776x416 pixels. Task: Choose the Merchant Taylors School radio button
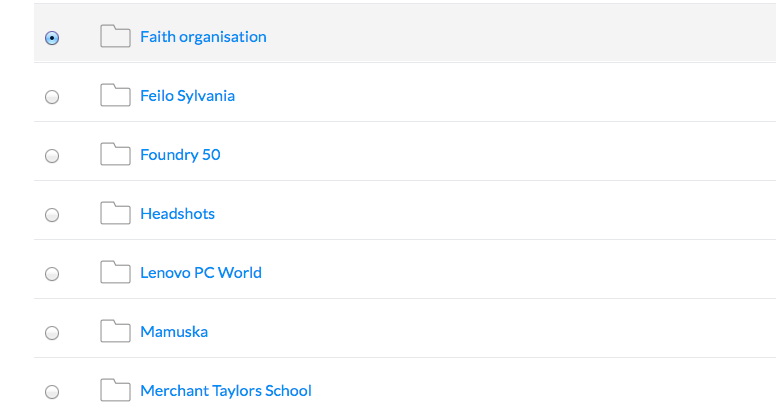(x=52, y=392)
